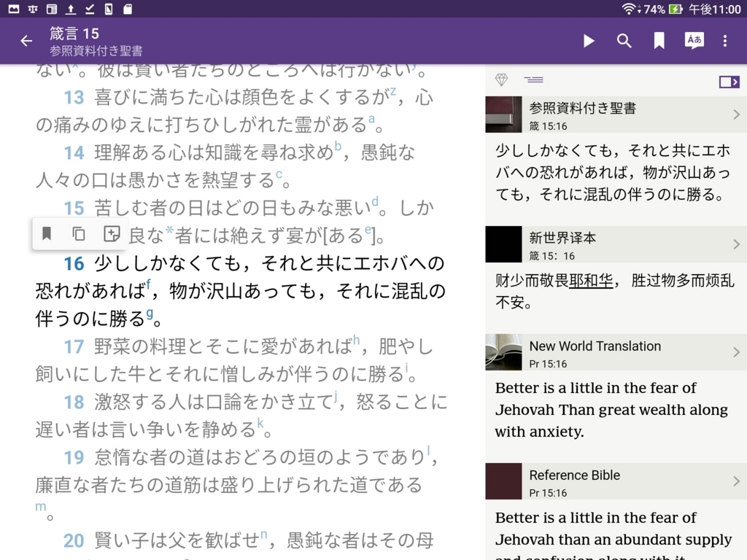Expand New World Translation entry chevron
The width and height of the screenshot is (747, 560).
coord(737,352)
